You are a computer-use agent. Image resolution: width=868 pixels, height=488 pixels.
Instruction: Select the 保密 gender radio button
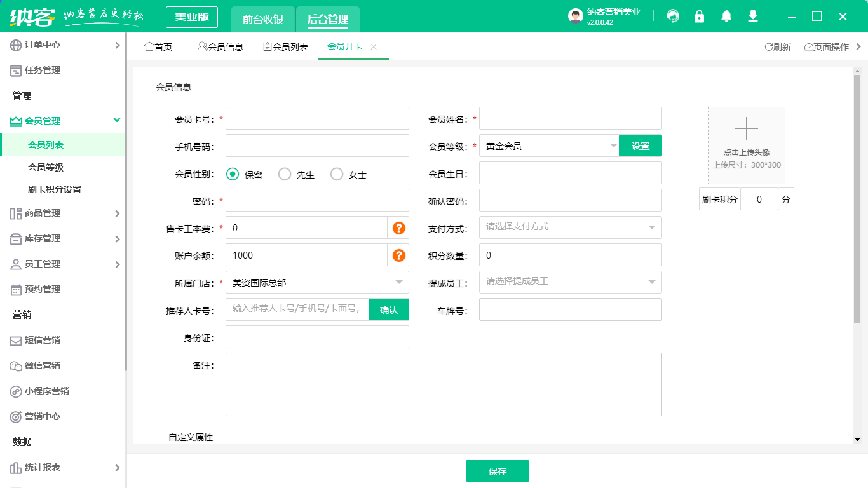(233, 174)
